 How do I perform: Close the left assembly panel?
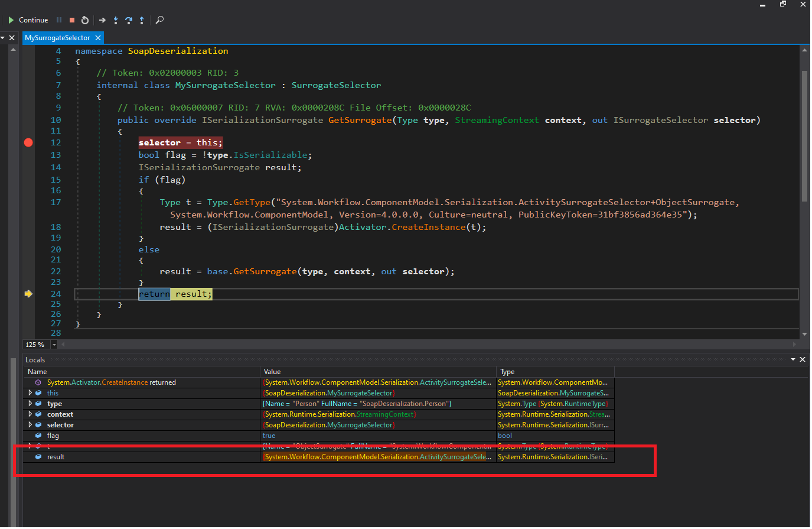point(12,38)
